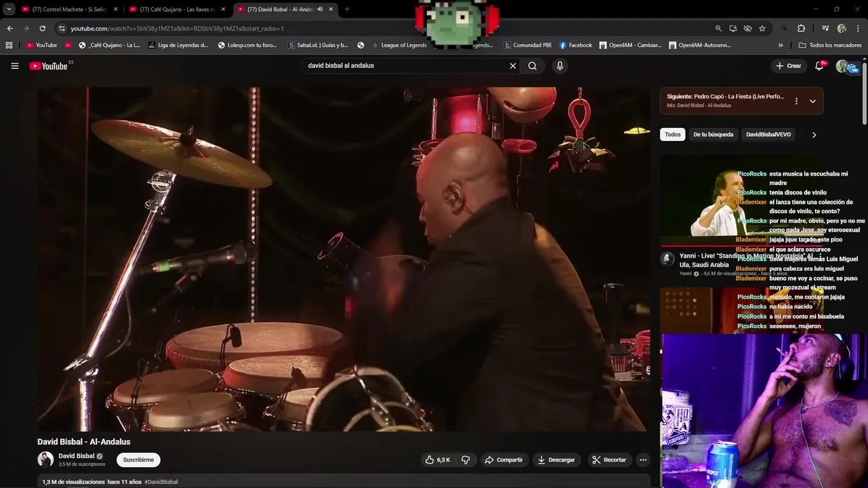Open the League of Legends bookmark
The height and width of the screenshot is (488, 868).
[x=399, y=45]
